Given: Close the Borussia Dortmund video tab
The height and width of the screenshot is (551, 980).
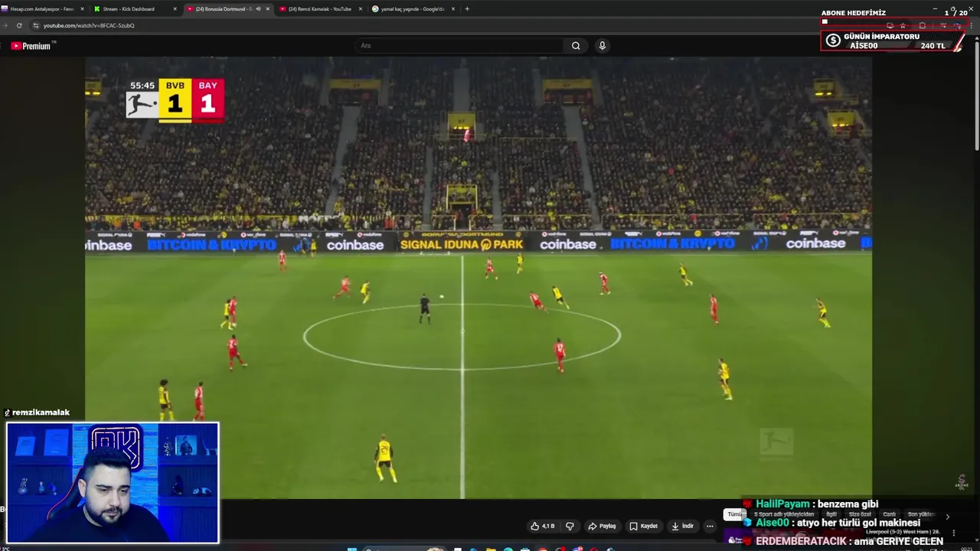Looking at the screenshot, I should (x=267, y=9).
